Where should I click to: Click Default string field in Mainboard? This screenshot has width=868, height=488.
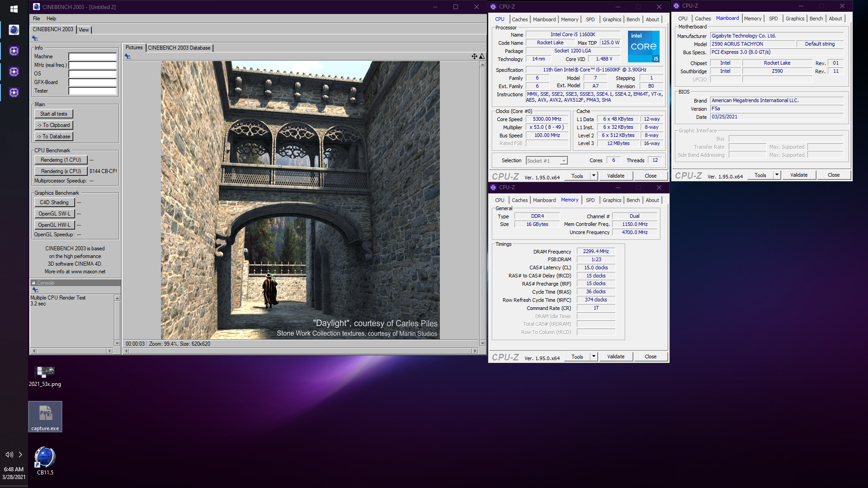point(820,44)
